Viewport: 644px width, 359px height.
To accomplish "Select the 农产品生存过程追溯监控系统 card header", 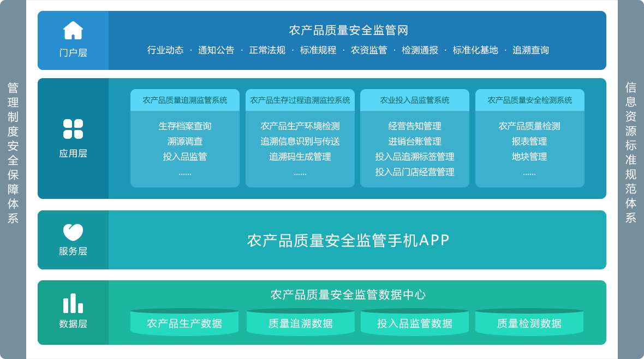I will [300, 100].
